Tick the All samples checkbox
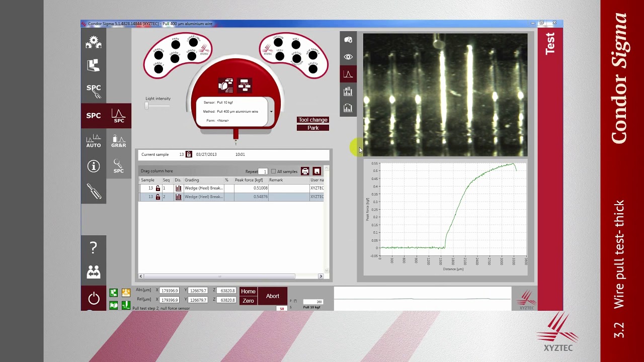 (x=273, y=171)
